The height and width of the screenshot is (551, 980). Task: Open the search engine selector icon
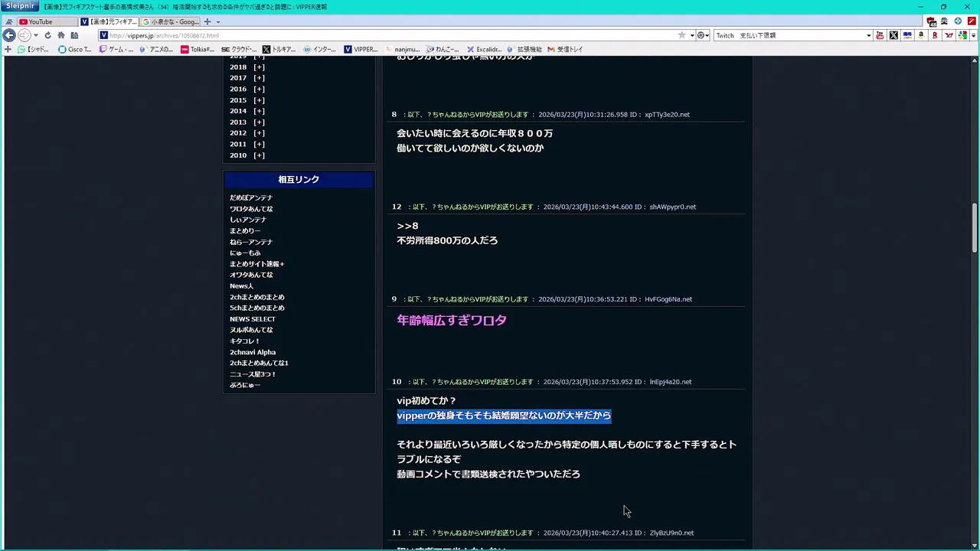tap(702, 35)
